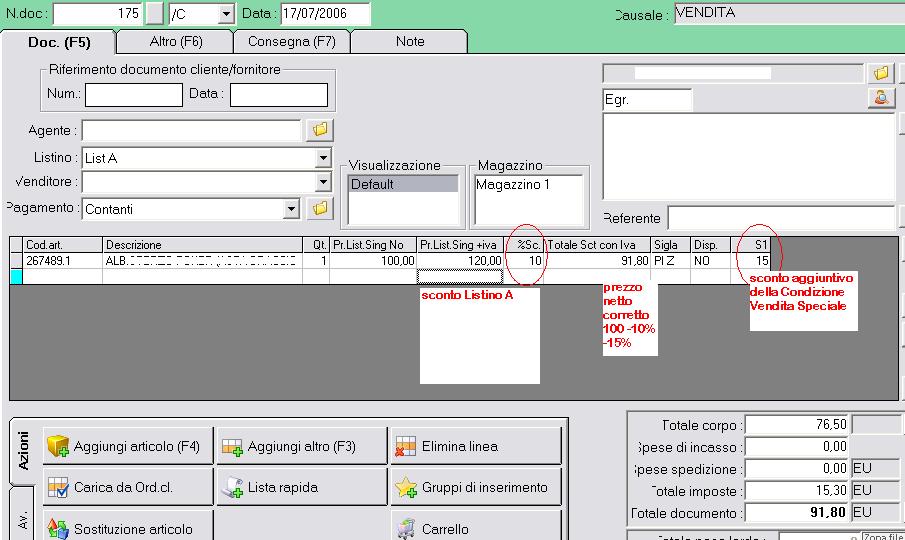Screen dimensions: 905x540
Task: Open Agente folder lookup icon
Action: point(320,130)
